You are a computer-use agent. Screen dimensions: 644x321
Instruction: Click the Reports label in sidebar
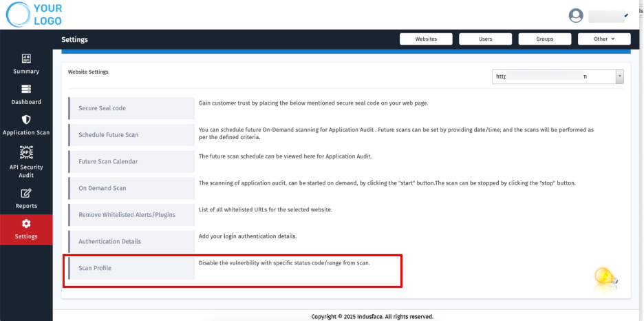pyautogui.click(x=26, y=206)
